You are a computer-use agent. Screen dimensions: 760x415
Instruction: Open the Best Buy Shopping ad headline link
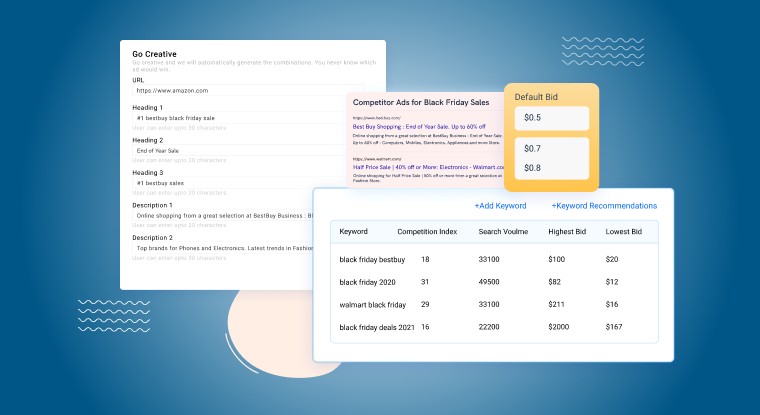click(419, 127)
